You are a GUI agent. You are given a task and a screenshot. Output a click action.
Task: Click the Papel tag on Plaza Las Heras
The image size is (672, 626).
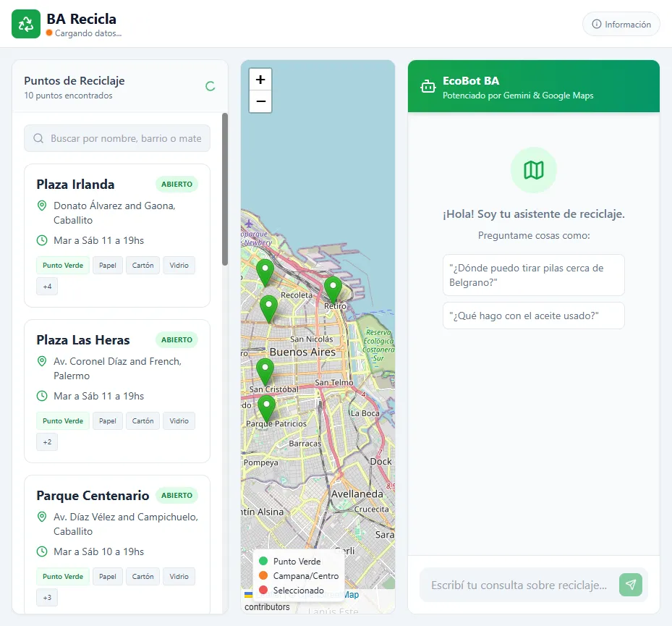(108, 420)
